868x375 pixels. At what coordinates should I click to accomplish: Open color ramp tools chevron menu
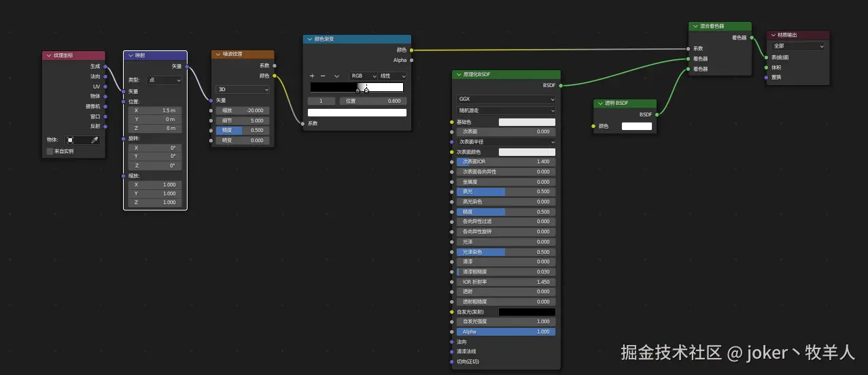click(x=336, y=76)
